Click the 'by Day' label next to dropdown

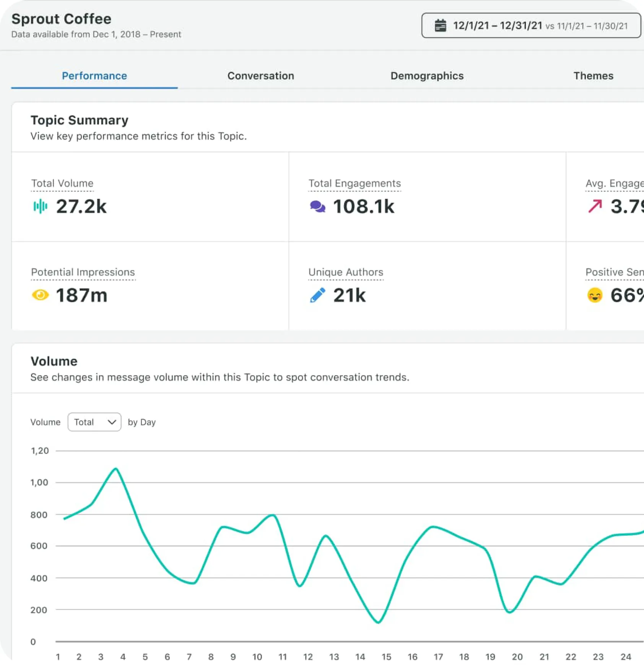(141, 422)
